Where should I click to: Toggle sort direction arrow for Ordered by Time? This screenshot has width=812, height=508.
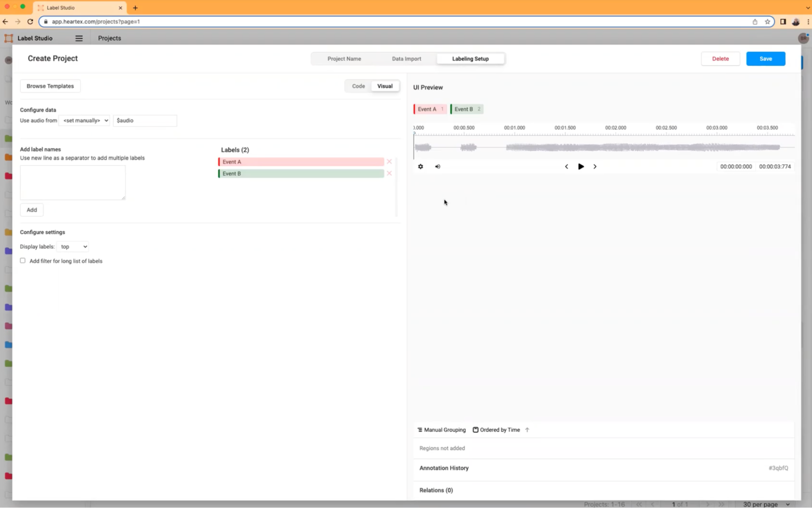click(x=527, y=430)
